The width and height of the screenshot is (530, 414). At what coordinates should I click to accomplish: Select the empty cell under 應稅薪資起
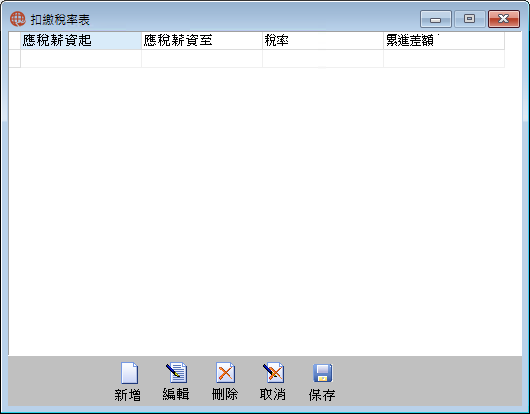[81, 58]
